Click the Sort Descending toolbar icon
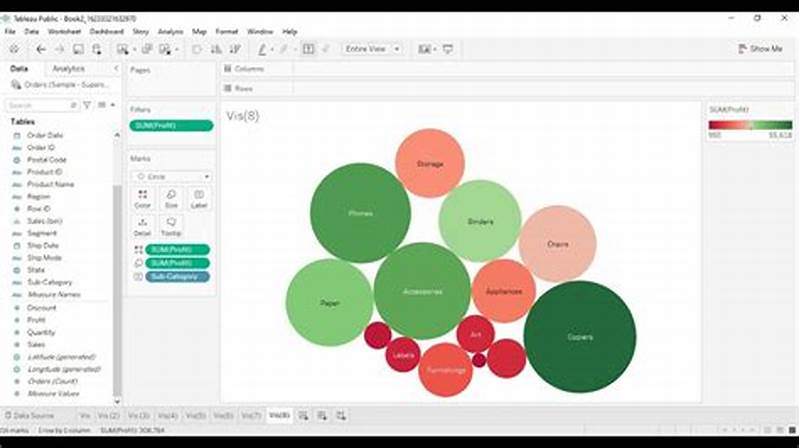 click(x=235, y=49)
